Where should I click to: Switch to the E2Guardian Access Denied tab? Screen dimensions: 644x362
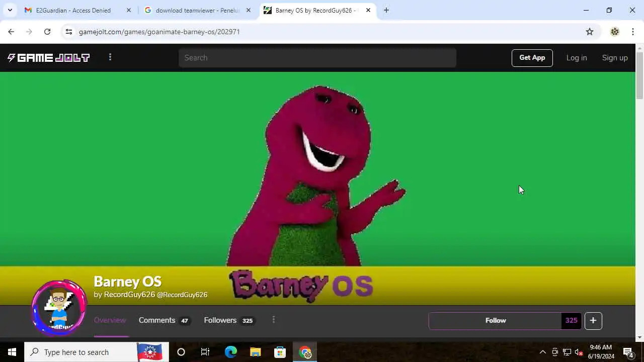click(73, 10)
